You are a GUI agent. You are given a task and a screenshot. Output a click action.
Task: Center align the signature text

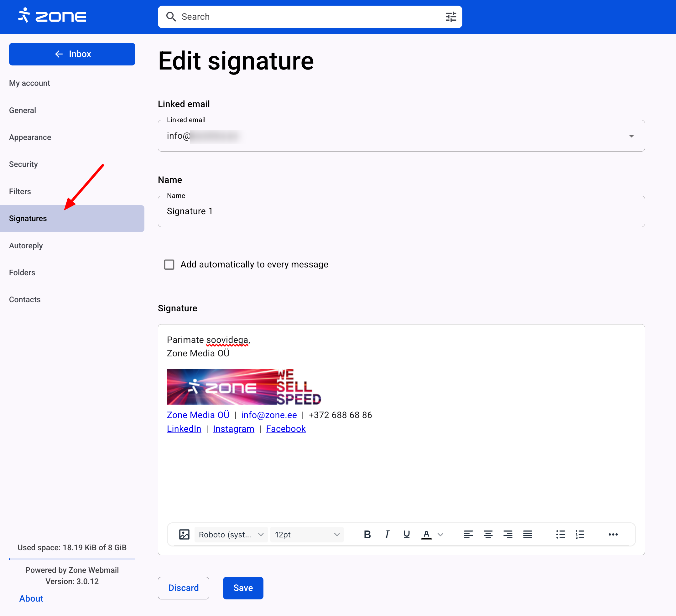(x=488, y=534)
